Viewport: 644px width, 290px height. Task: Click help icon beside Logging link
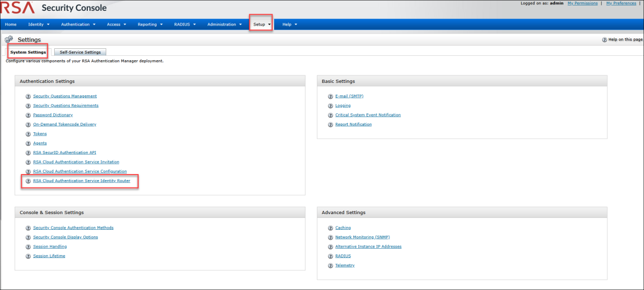[330, 106]
